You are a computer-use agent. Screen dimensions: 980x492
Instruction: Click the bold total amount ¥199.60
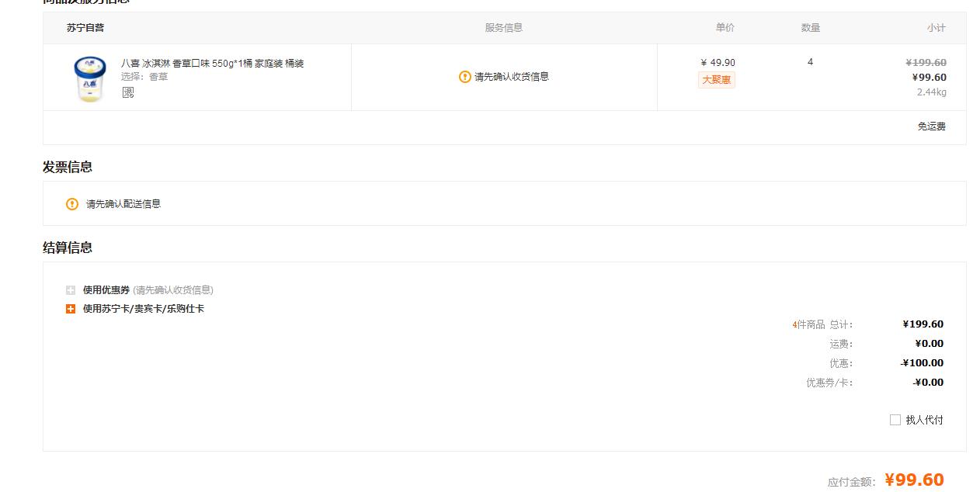923,324
